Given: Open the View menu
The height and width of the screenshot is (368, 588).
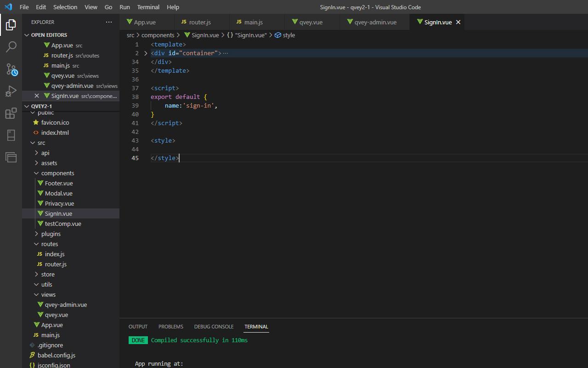Looking at the screenshot, I should click(91, 7).
